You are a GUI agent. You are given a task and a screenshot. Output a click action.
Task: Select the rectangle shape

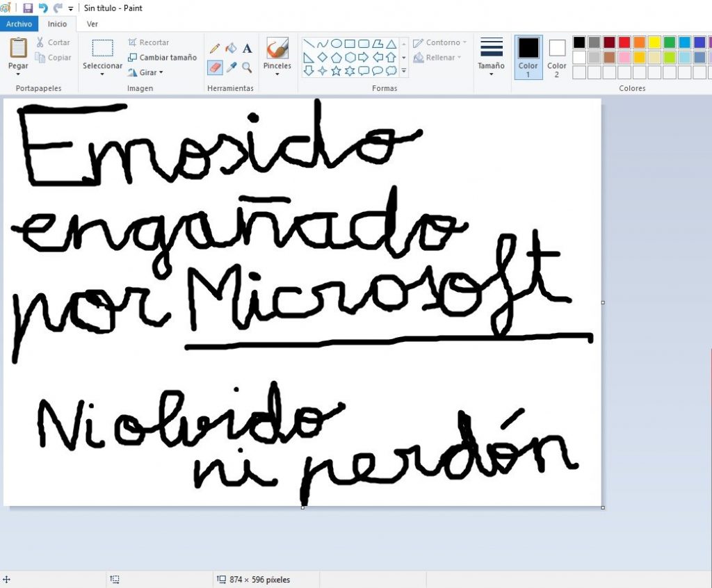click(x=350, y=44)
